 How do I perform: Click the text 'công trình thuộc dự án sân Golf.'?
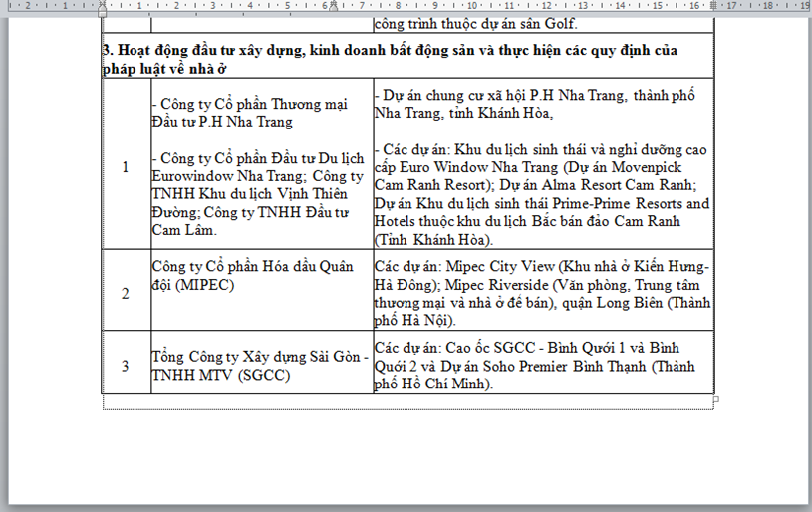(x=475, y=24)
